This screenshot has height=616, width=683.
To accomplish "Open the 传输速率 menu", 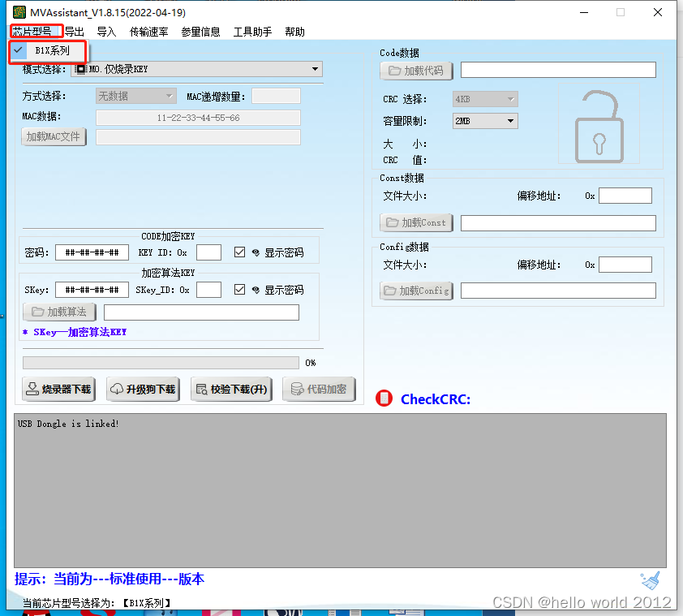I will click(148, 32).
